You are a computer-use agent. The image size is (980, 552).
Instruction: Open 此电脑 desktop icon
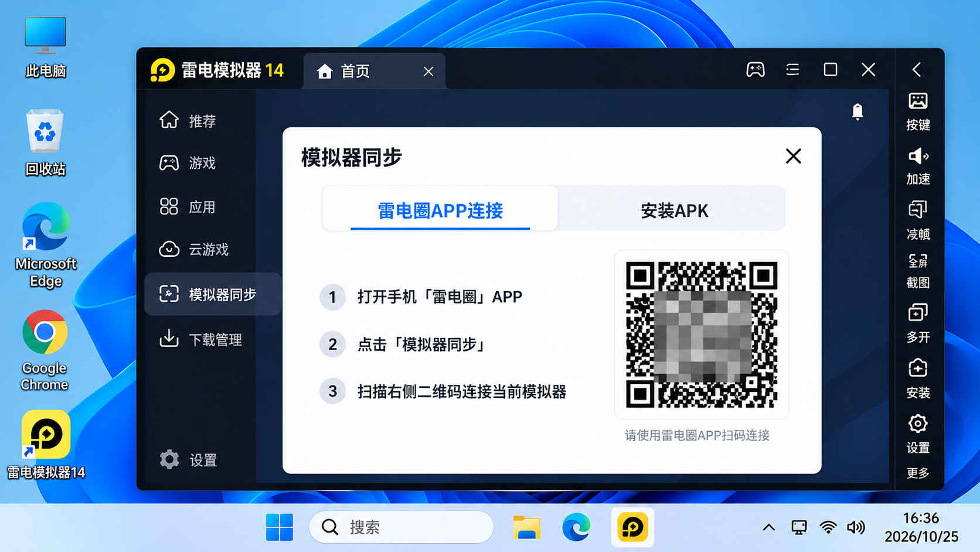coord(45,47)
